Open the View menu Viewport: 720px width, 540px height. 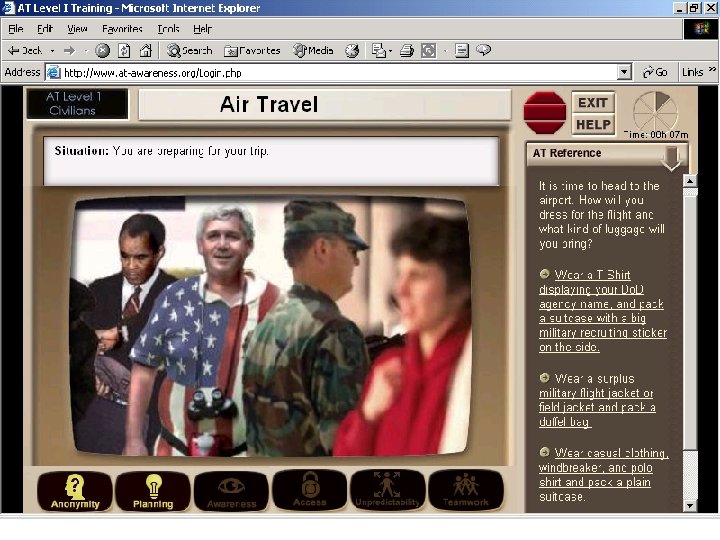click(x=77, y=29)
